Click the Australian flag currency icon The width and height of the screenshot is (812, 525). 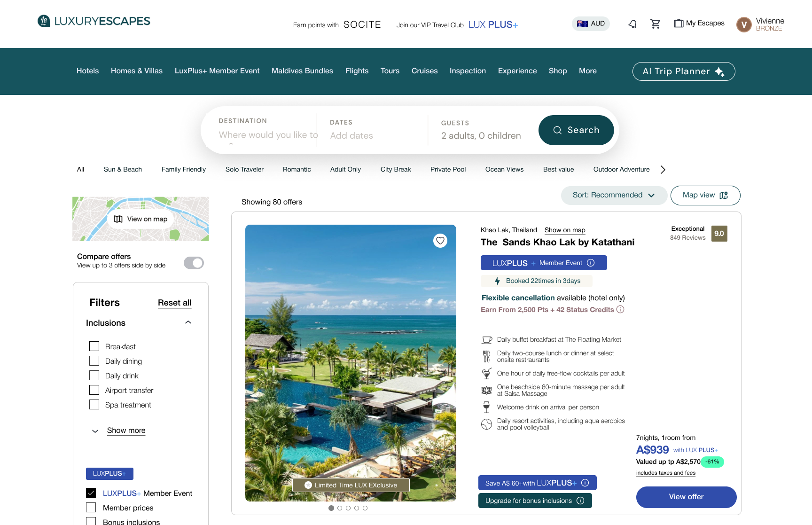click(x=582, y=24)
